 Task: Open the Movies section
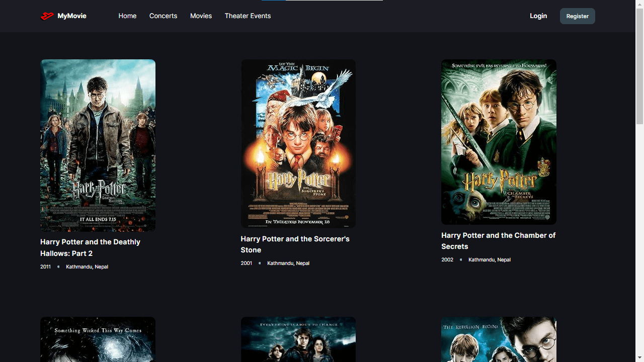201,16
